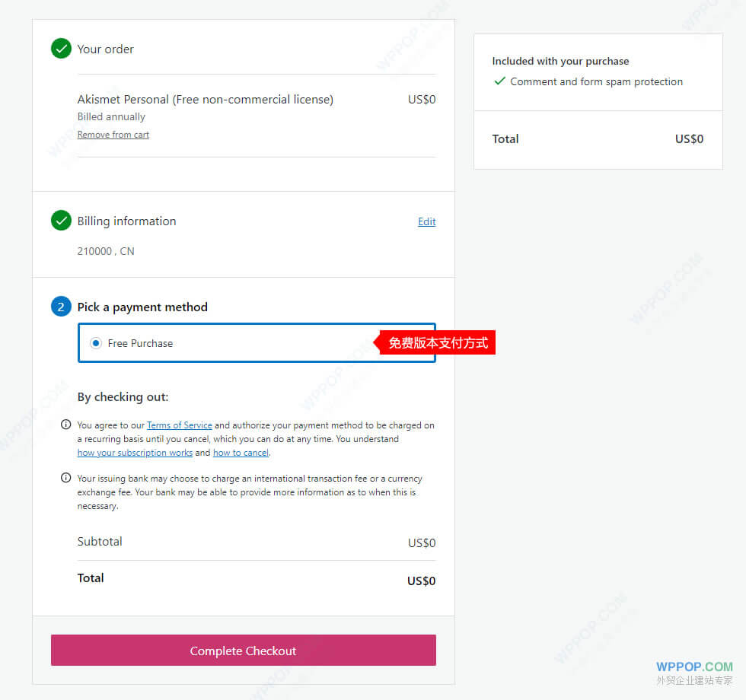The height and width of the screenshot is (700, 746).
Task: Remove Akismet Personal from cart
Action: click(113, 135)
